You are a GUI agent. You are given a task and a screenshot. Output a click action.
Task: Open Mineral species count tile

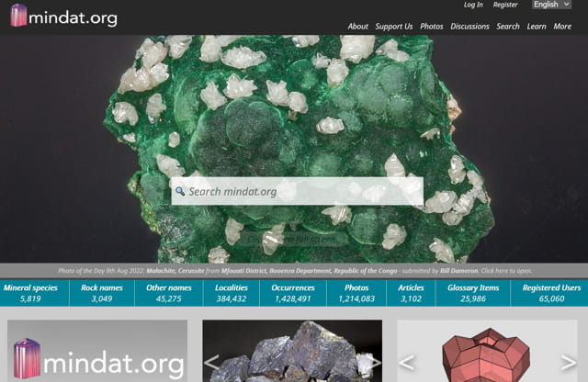coord(30,293)
